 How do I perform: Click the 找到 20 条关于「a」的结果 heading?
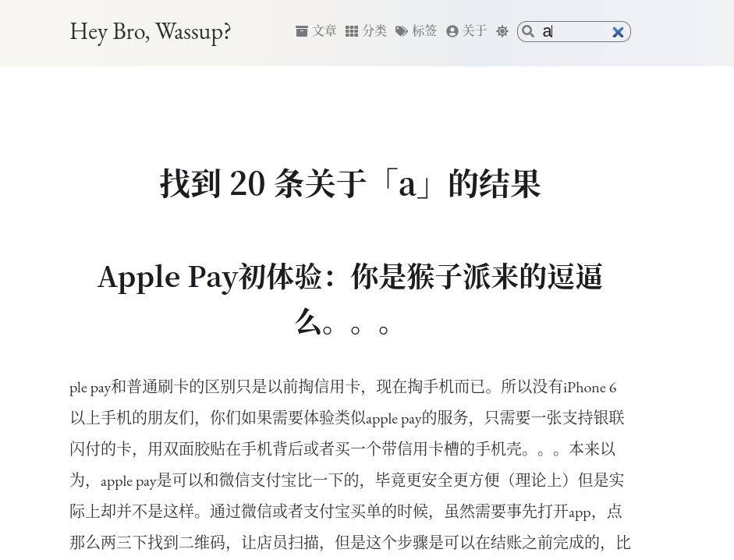pyautogui.click(x=350, y=184)
